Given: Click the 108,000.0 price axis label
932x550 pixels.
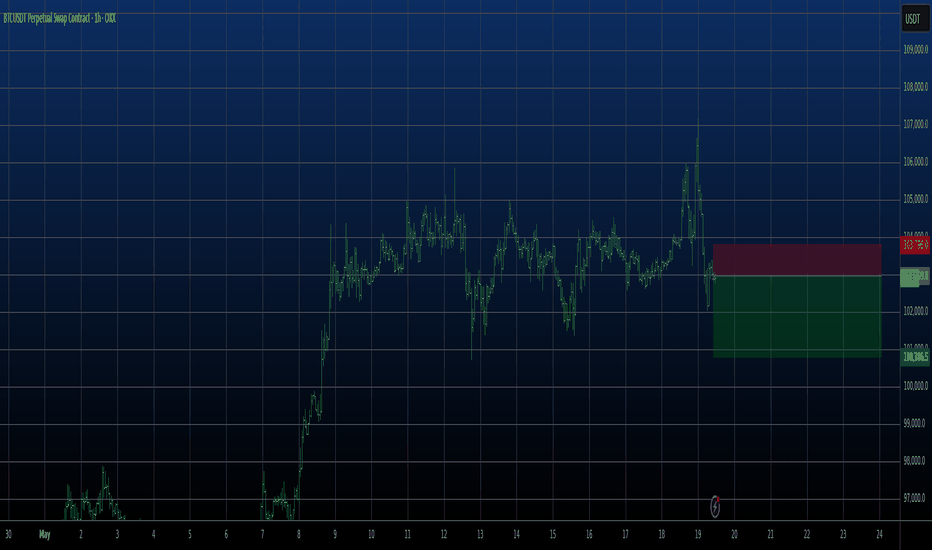Looking at the screenshot, I should 915,87.
